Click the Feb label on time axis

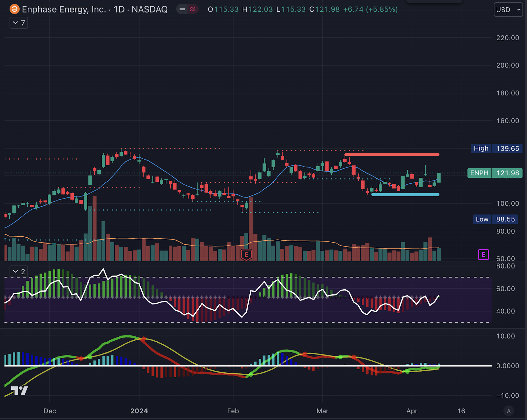(233, 411)
